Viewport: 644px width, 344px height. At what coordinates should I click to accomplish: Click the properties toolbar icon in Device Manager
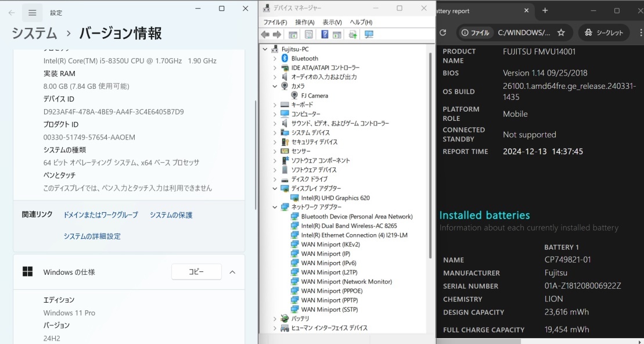[309, 34]
